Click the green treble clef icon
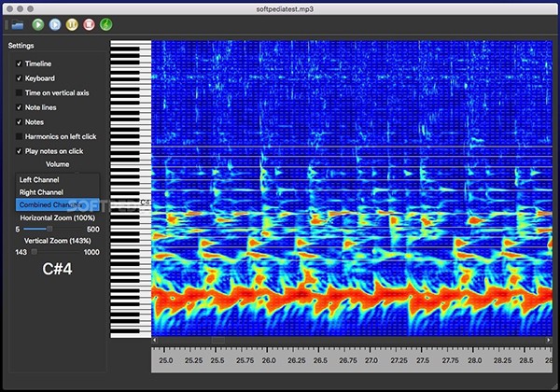 105,23
